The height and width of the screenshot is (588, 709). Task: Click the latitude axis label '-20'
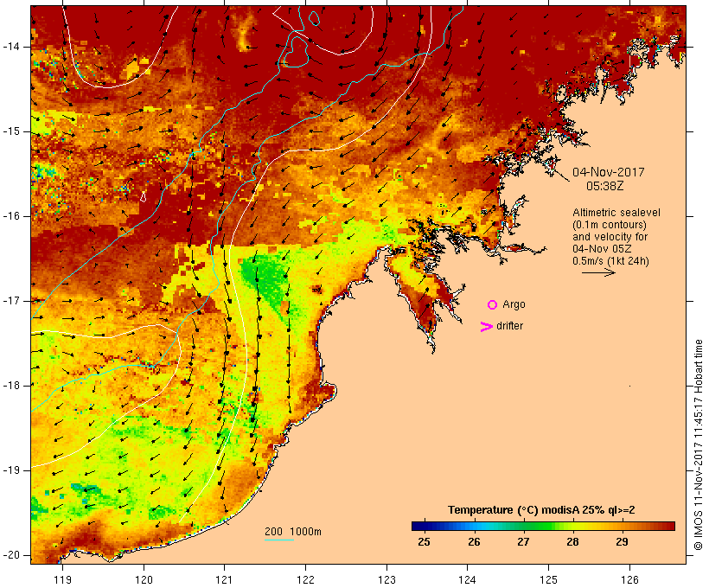11,555
